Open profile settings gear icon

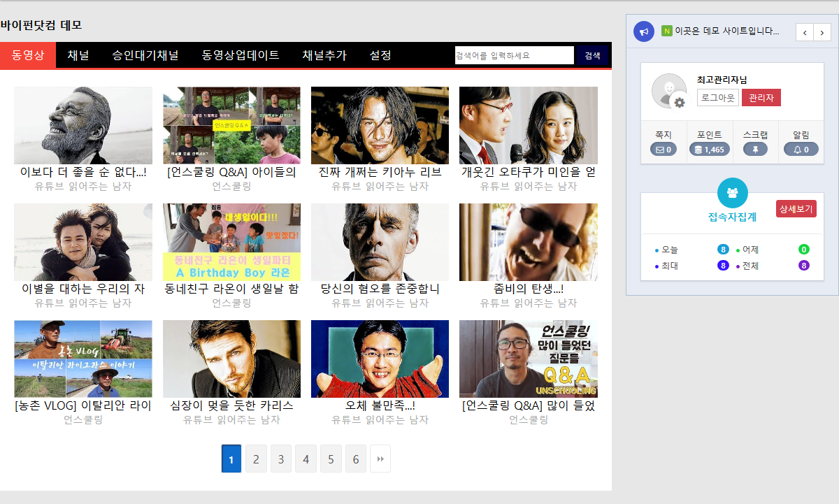[677, 103]
